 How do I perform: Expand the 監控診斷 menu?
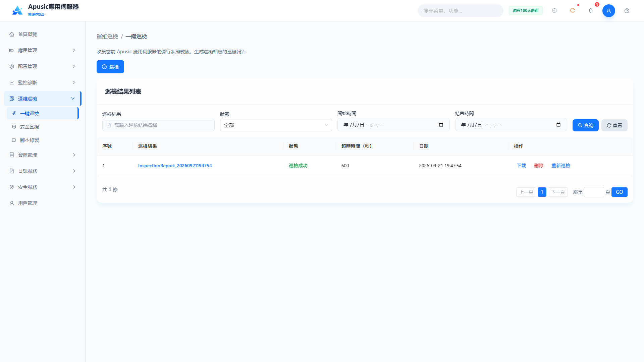(43, 82)
